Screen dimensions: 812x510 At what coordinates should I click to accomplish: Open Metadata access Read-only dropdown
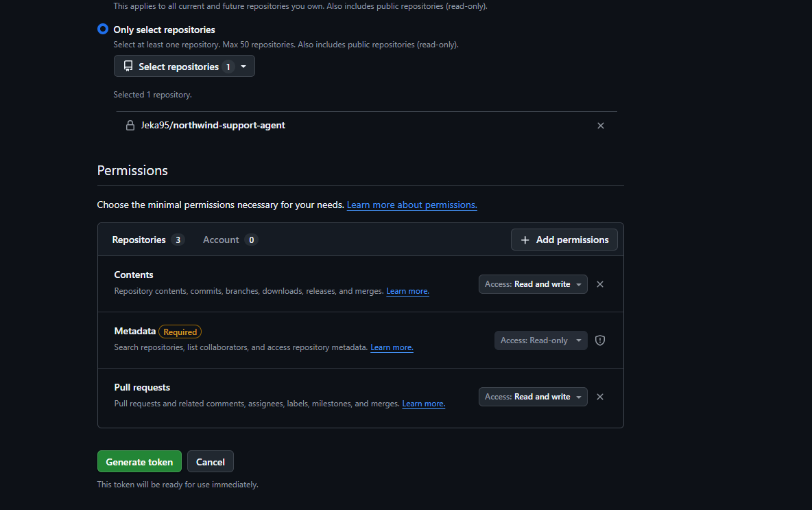(x=540, y=340)
